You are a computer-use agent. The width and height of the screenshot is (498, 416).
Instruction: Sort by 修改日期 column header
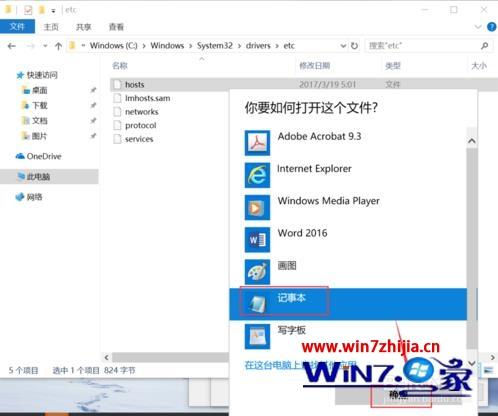click(315, 66)
